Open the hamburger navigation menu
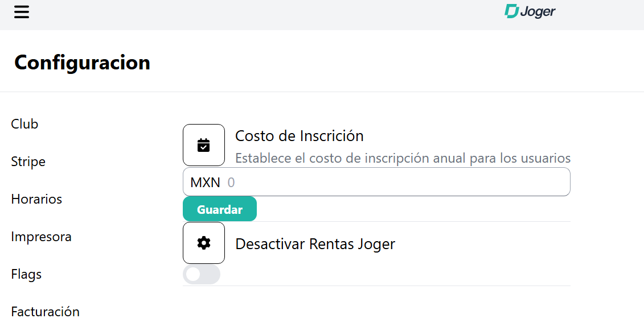The height and width of the screenshot is (335, 644). pos(22,12)
